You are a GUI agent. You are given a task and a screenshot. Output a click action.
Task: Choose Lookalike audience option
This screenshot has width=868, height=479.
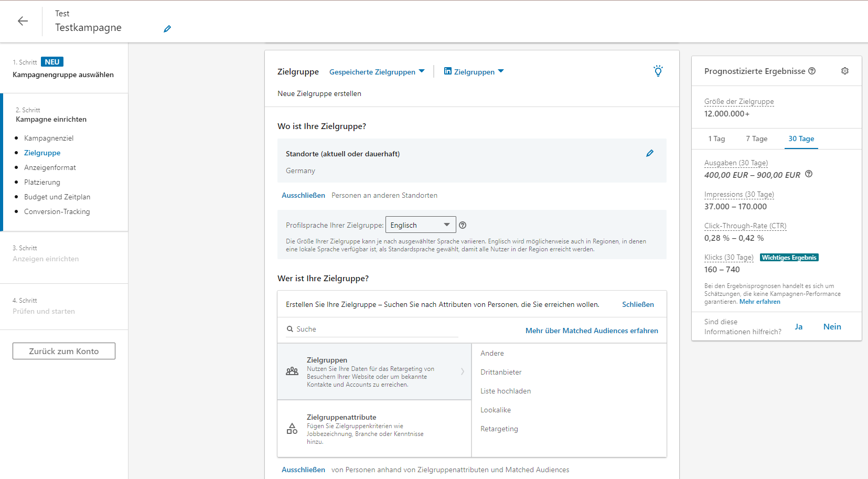496,410
